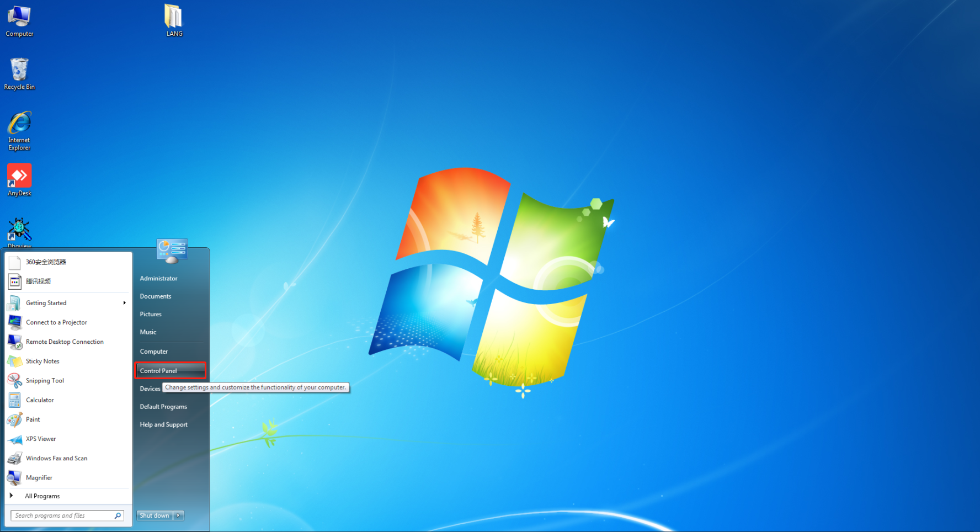Open Default Programs link

163,407
